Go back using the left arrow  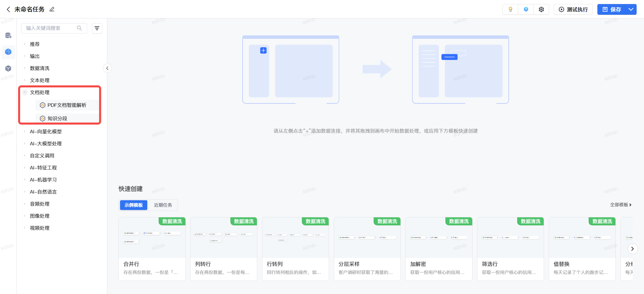(x=8, y=9)
